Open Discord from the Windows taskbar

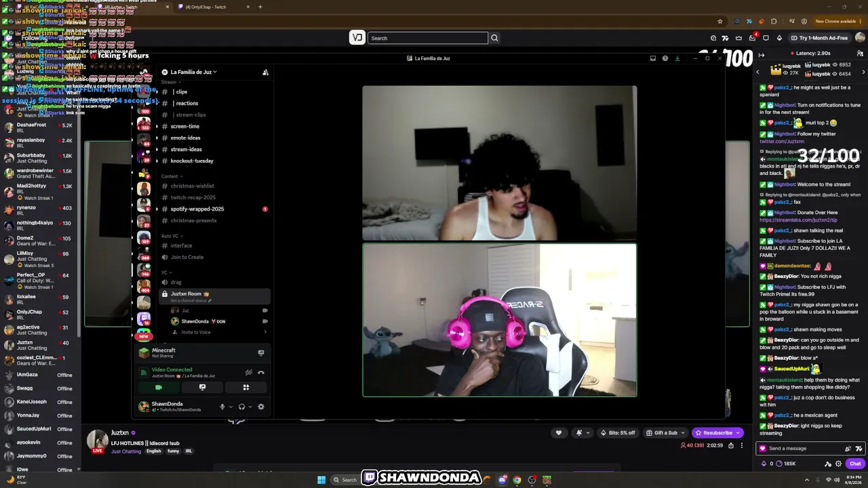coord(502,480)
